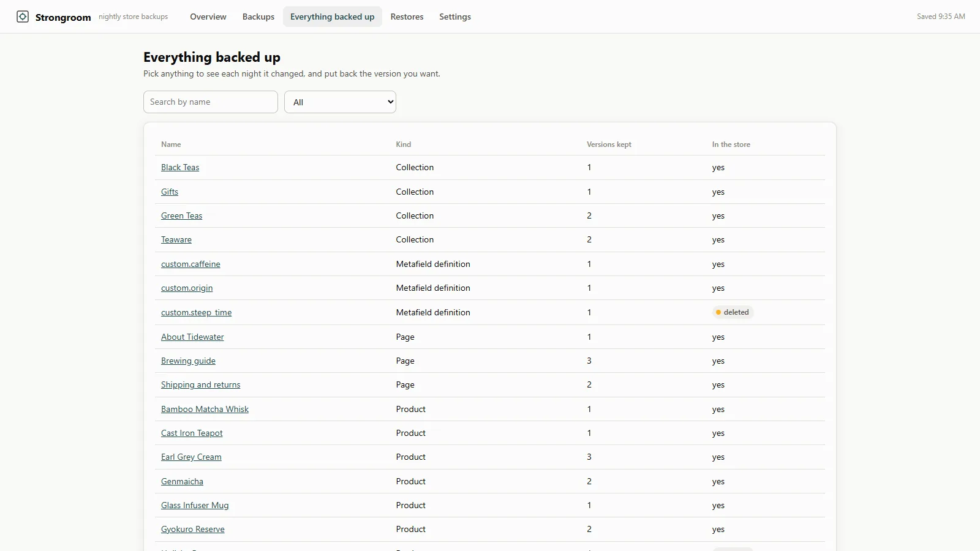View Earl Grey Cream product versions

point(191,457)
